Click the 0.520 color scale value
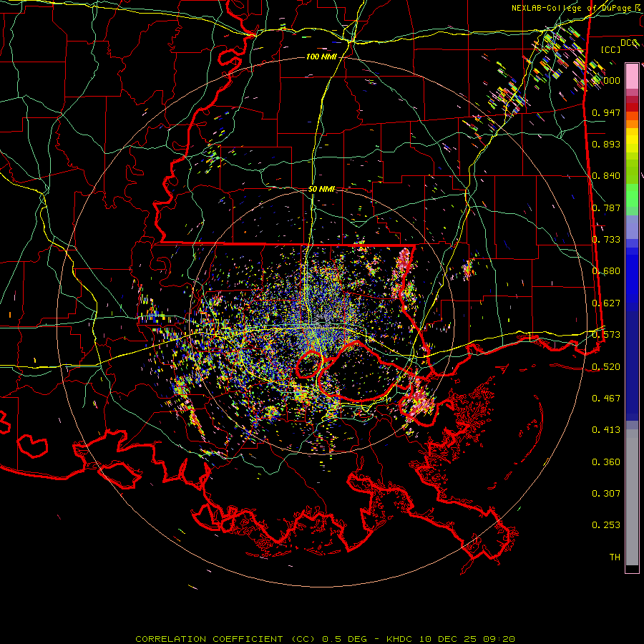 point(606,367)
